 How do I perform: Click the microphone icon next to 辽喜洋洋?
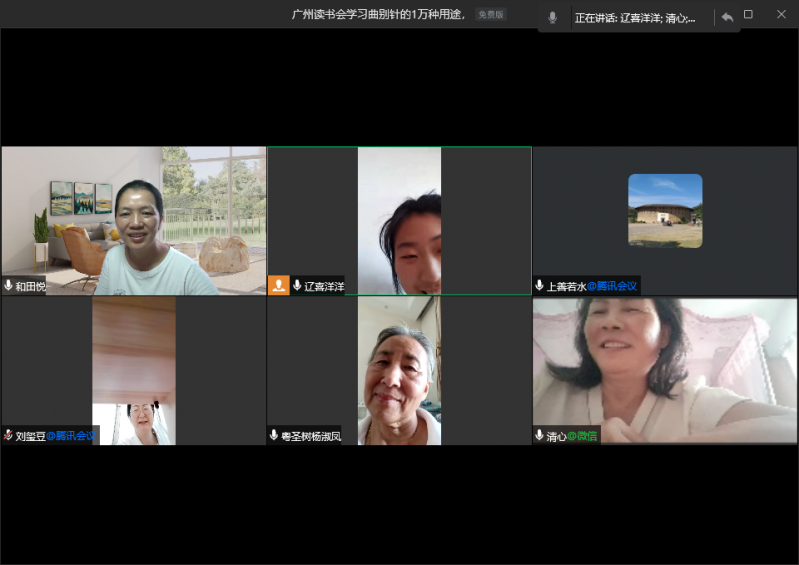[x=297, y=286]
